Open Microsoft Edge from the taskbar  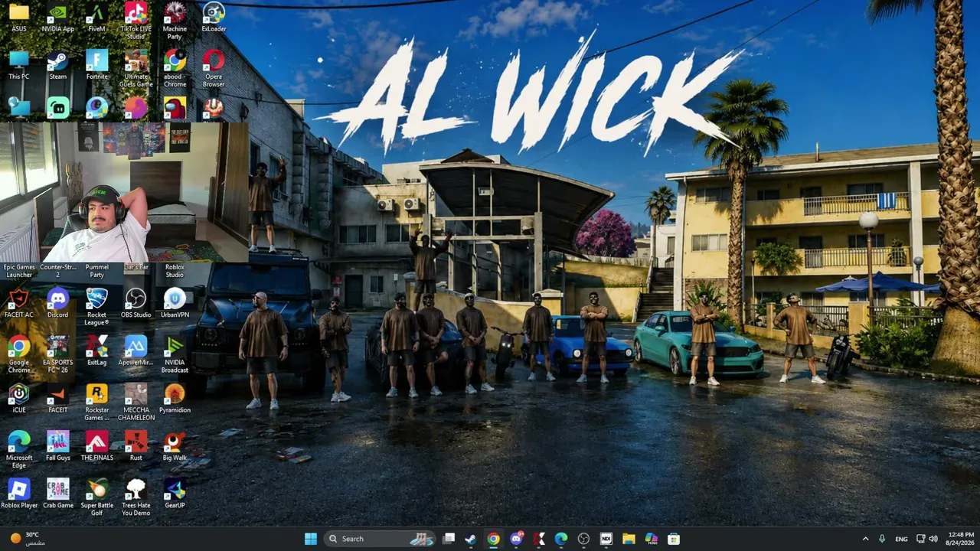coord(561,539)
